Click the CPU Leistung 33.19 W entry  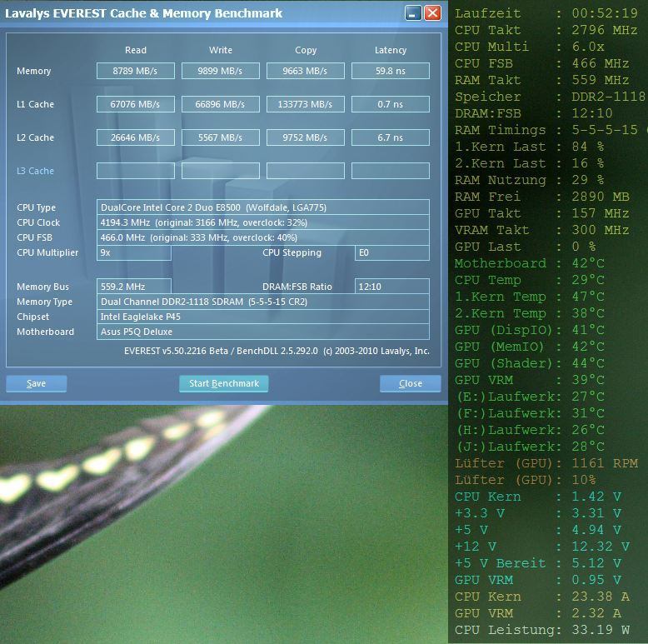(542, 630)
